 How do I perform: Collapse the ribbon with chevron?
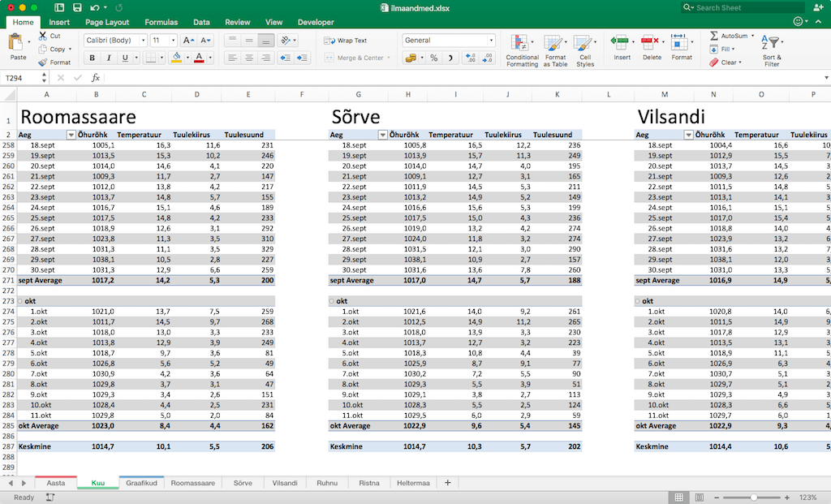tap(819, 22)
